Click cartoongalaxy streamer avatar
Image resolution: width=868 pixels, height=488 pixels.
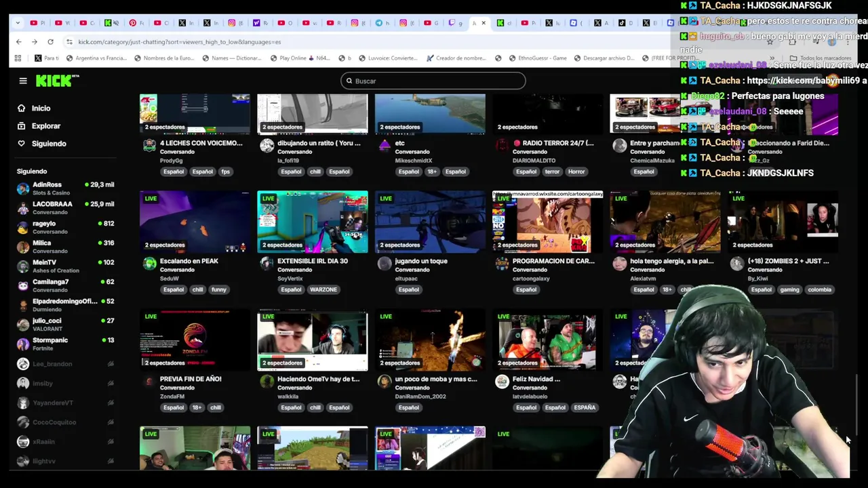click(x=502, y=264)
